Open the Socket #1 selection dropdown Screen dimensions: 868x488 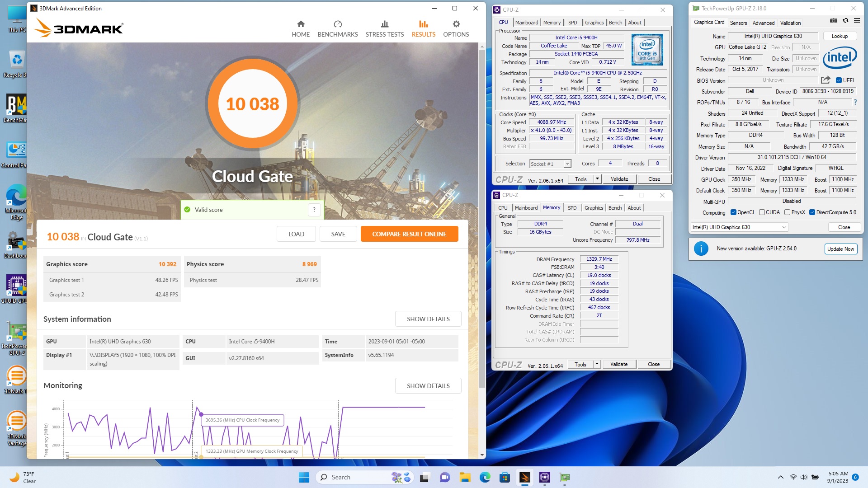(x=551, y=164)
